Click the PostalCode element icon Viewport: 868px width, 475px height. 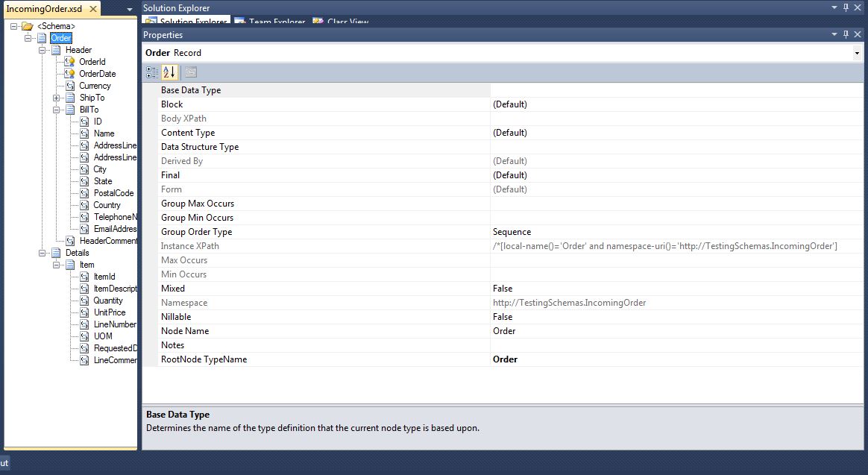pos(84,193)
